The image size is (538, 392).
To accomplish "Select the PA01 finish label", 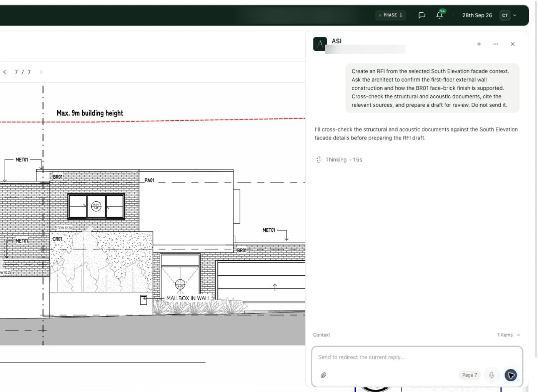I will [149, 180].
